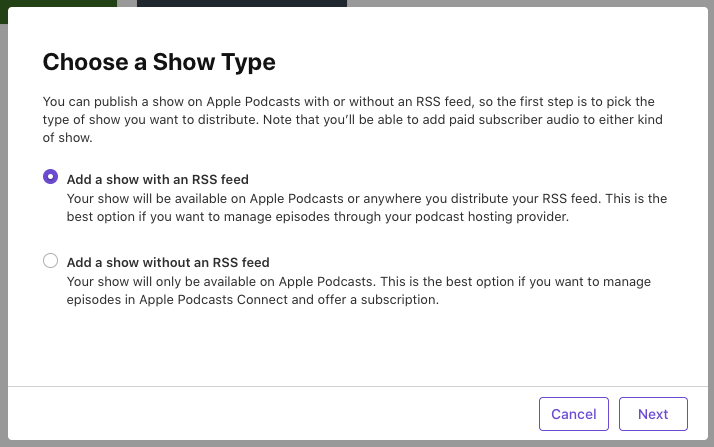Click the description starting 'Your show will be available on Apple Podcasts or anywhere'
This screenshot has width=714, height=447.
(367, 208)
